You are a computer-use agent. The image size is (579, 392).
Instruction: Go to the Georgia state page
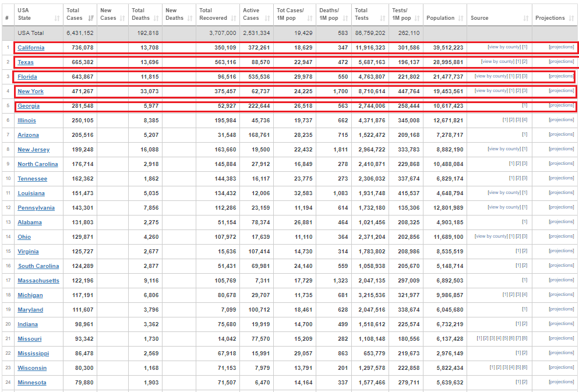pos(29,106)
